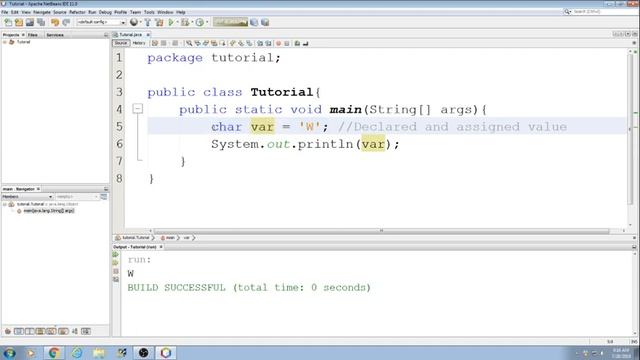Toggle the first Navigator filter button at bottom

(x=7, y=331)
